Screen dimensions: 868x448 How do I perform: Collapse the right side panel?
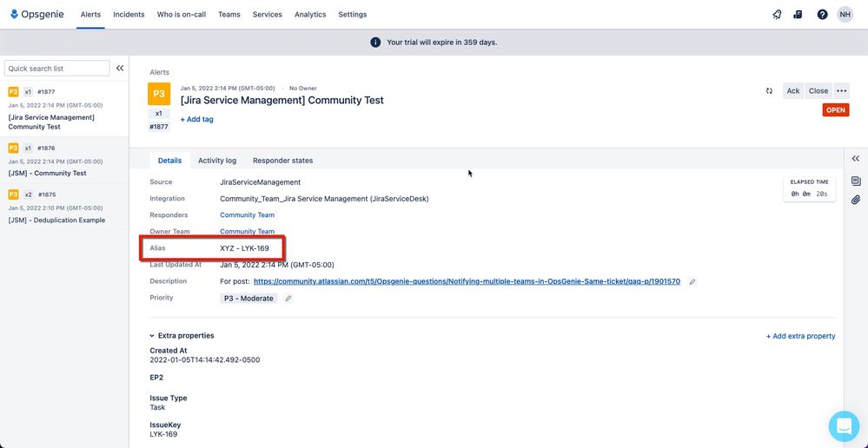coord(855,159)
